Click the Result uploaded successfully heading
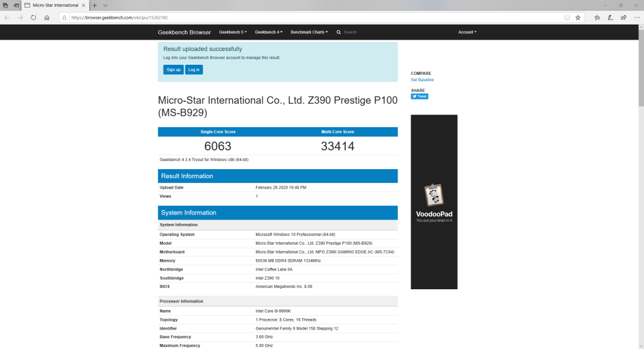 click(203, 49)
